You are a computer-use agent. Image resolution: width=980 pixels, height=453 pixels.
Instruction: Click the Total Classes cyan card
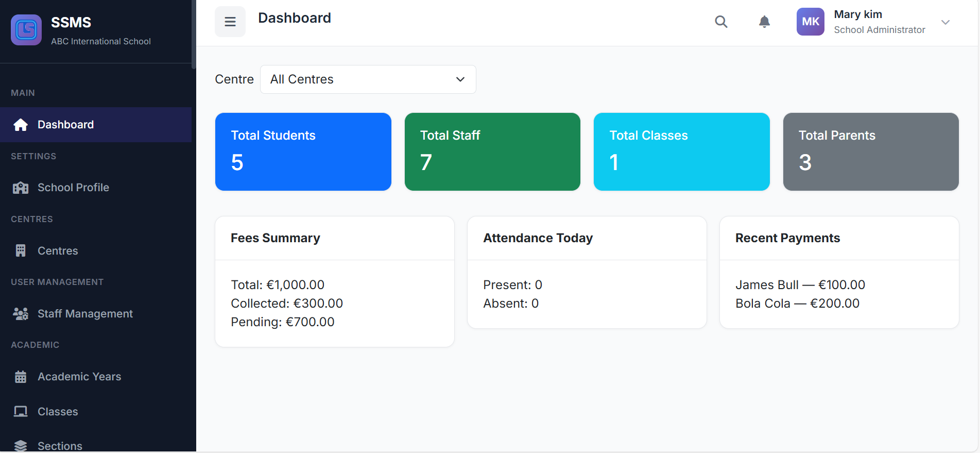pyautogui.click(x=681, y=152)
